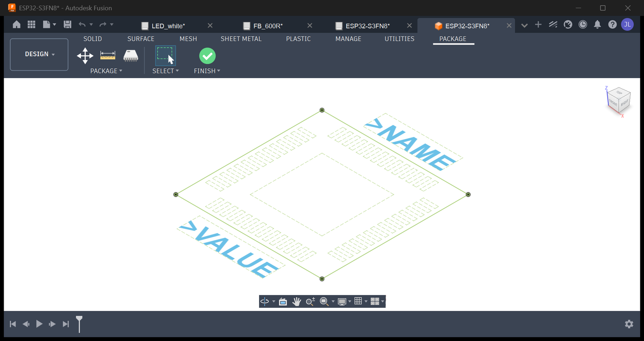Click the Redo arrow
Screen dimensions: 644x341
tap(103, 25)
